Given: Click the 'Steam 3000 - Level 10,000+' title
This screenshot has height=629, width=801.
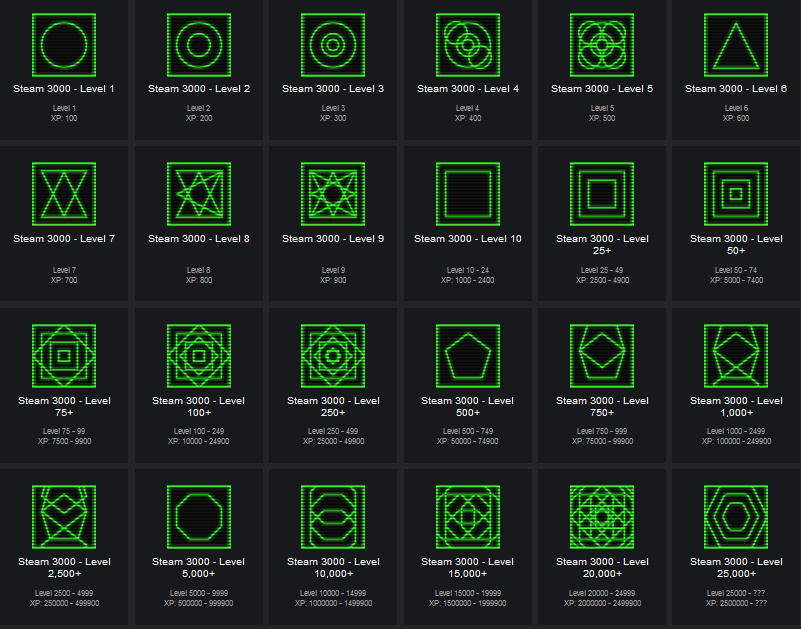Looking at the screenshot, I should click(x=333, y=567).
